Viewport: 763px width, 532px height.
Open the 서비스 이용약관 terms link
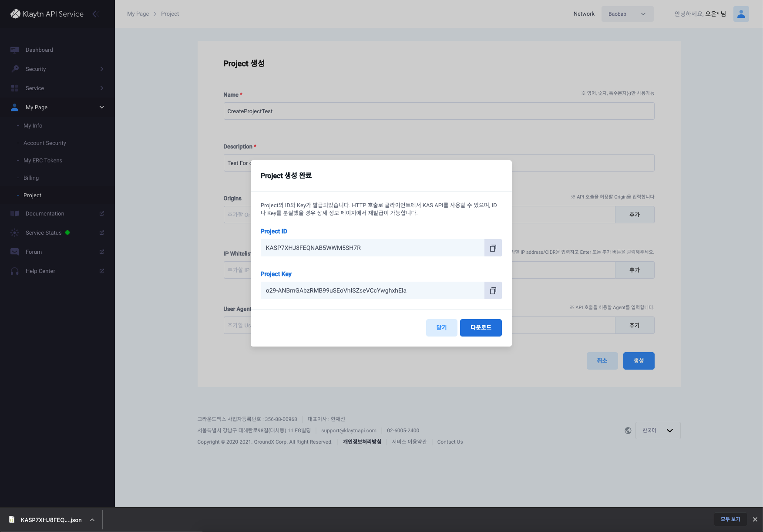pyautogui.click(x=409, y=442)
